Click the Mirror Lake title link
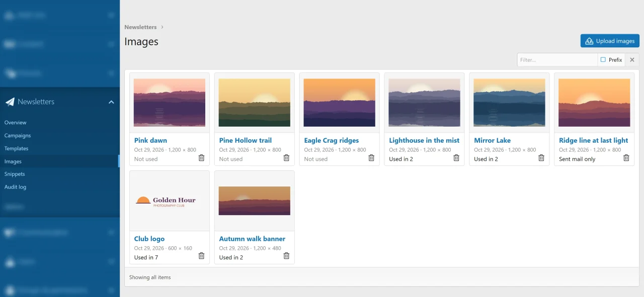Image resolution: width=644 pixels, height=297 pixels. [493, 141]
